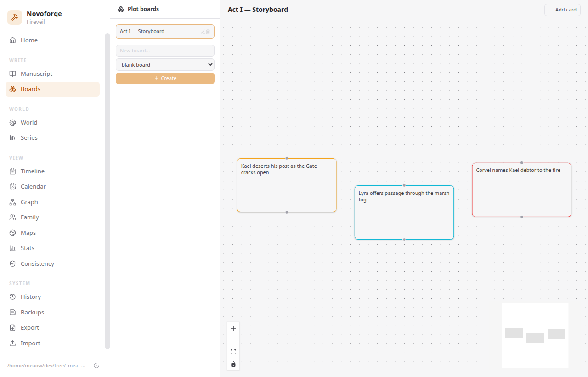Open the History page
The height and width of the screenshot is (377, 588).
pos(52,297)
